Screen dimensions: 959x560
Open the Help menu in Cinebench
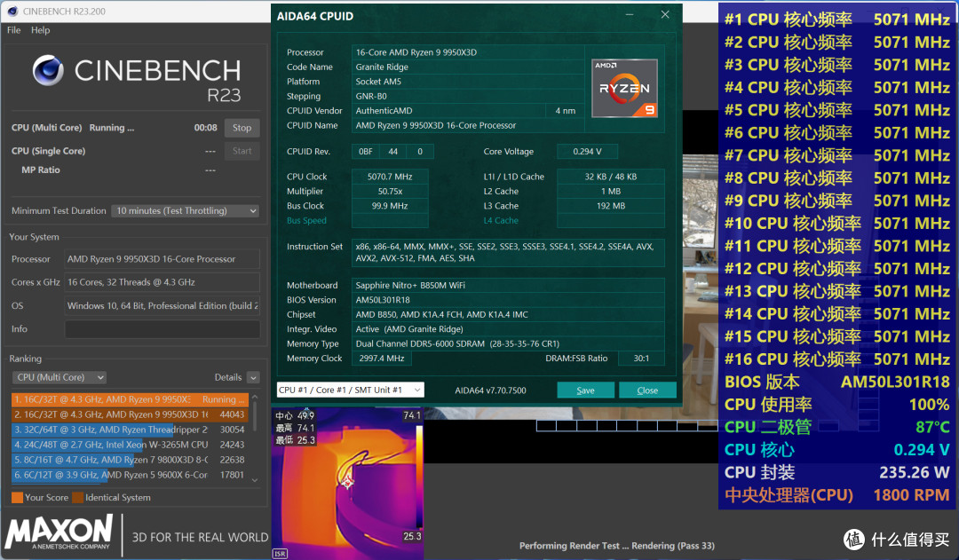(x=40, y=30)
